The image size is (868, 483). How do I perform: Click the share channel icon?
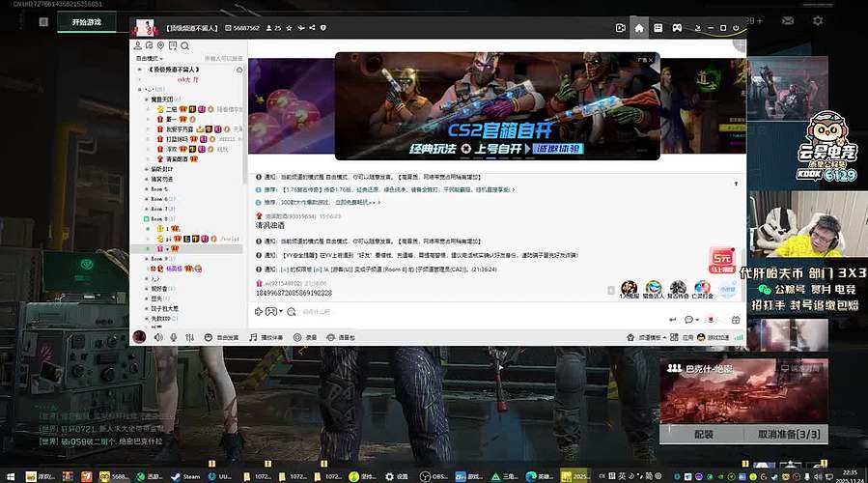[312, 28]
